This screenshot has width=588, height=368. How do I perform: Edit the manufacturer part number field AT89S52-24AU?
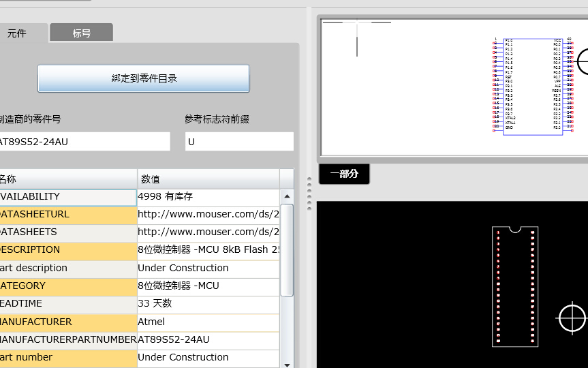click(84, 142)
